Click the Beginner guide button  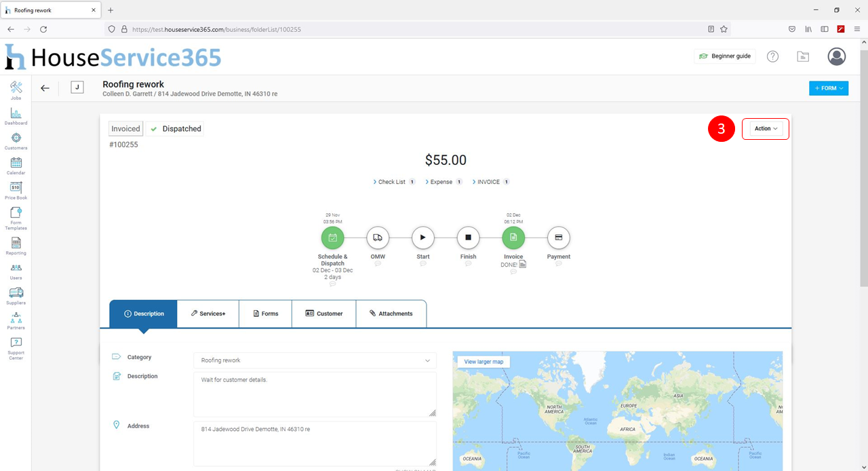tap(725, 56)
